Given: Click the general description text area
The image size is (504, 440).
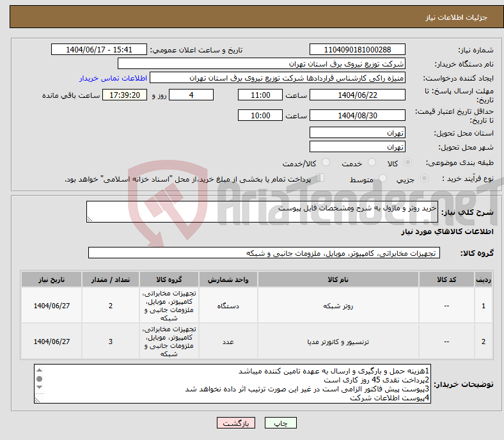Looking at the screenshot, I should coord(262,212).
